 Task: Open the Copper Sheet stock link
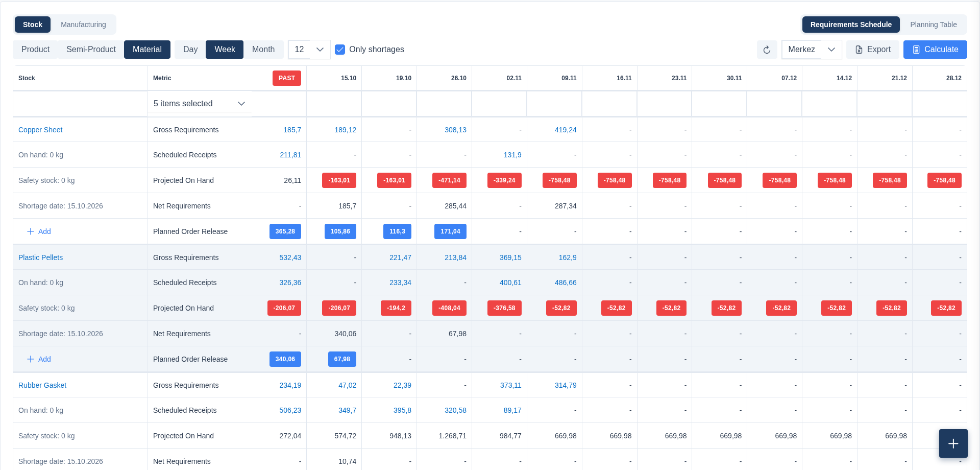40,130
